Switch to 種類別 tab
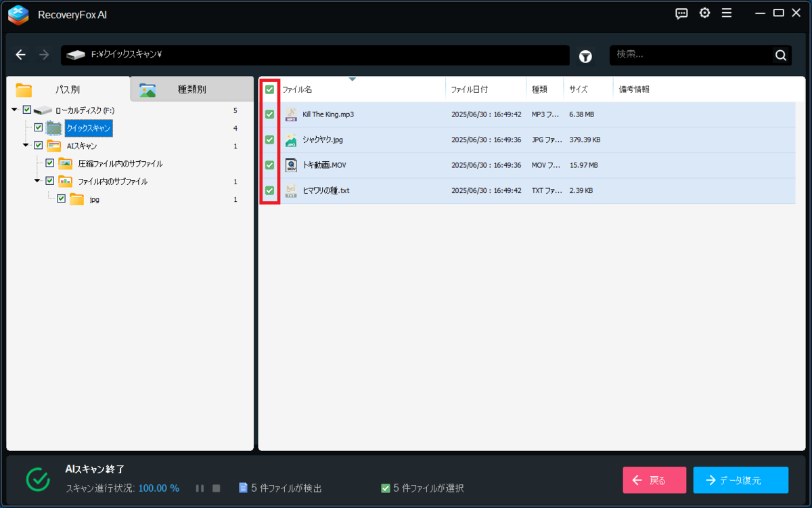Image resolution: width=812 pixels, height=508 pixels. coord(192,89)
